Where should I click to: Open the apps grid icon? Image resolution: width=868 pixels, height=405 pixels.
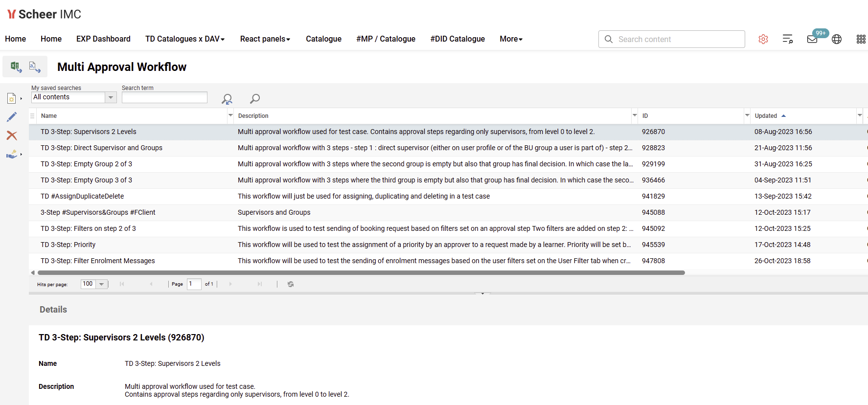[861, 39]
